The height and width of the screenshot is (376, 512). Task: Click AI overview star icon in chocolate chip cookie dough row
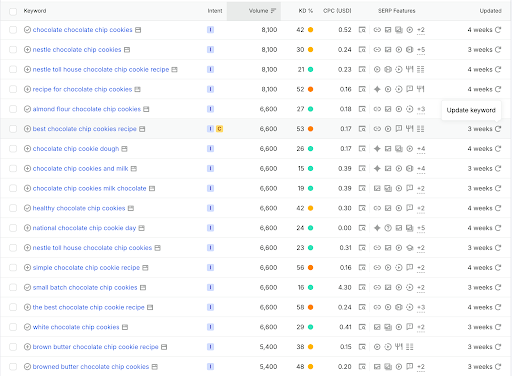377,149
